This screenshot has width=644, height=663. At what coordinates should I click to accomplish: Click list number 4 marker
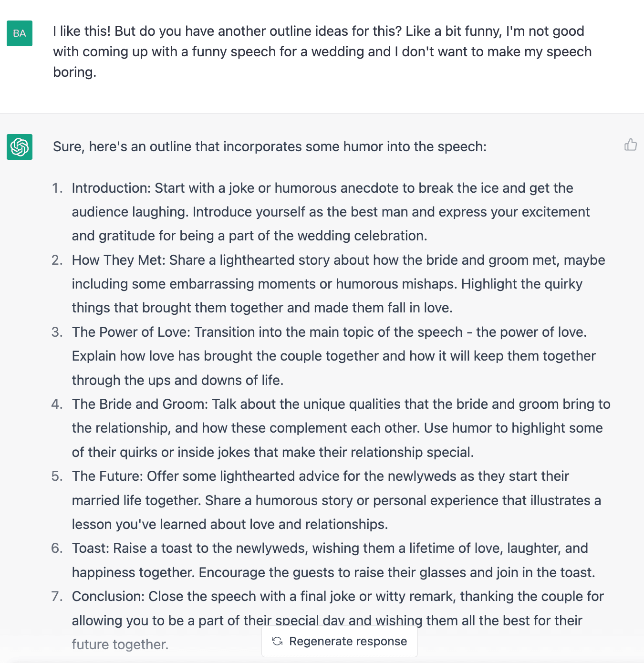57,404
